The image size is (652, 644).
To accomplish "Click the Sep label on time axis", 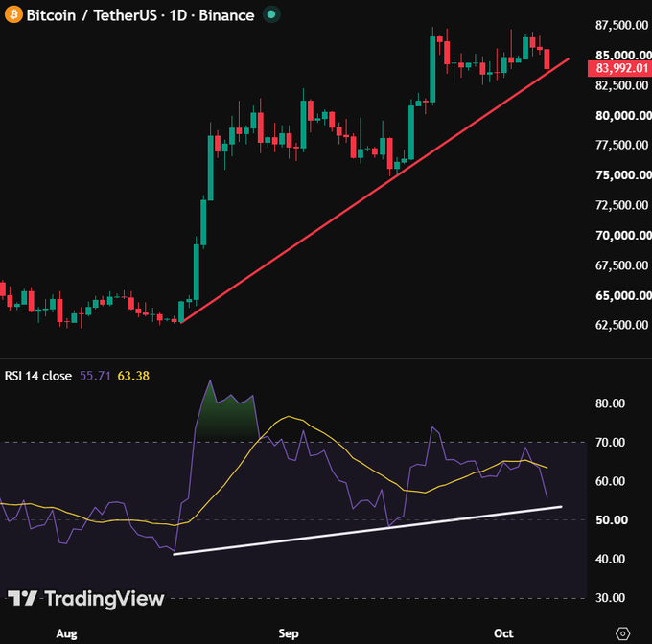I will [x=289, y=633].
